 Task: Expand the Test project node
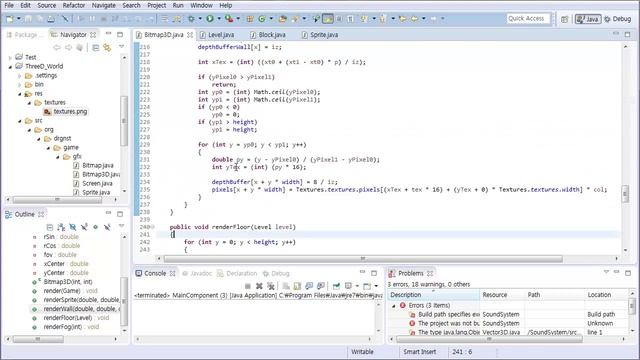(x=10, y=58)
